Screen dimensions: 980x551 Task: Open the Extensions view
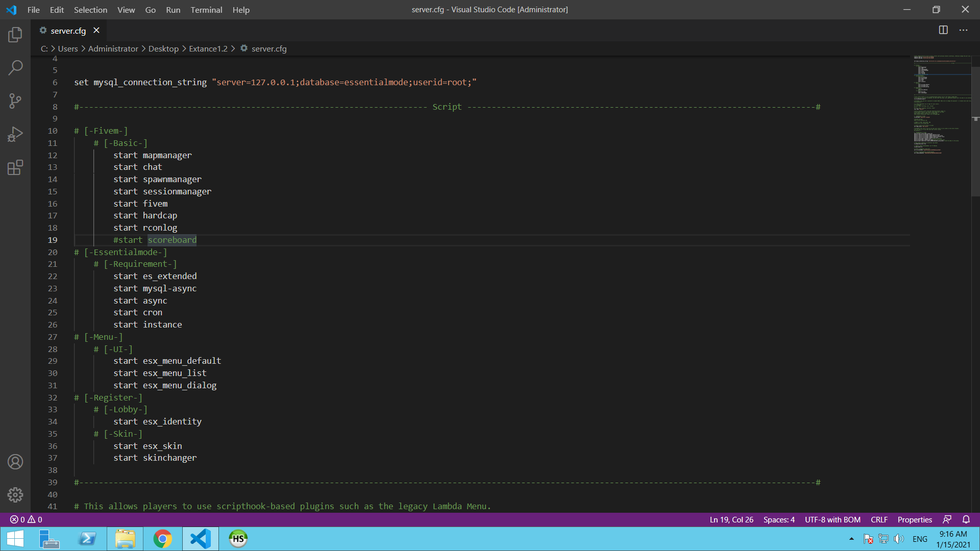(15, 167)
